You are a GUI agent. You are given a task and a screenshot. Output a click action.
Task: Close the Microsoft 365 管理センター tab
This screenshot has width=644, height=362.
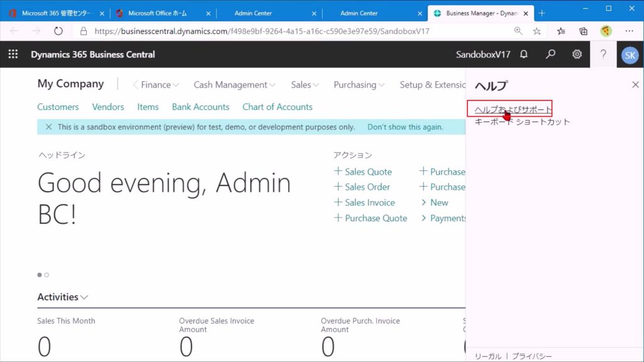pos(102,14)
